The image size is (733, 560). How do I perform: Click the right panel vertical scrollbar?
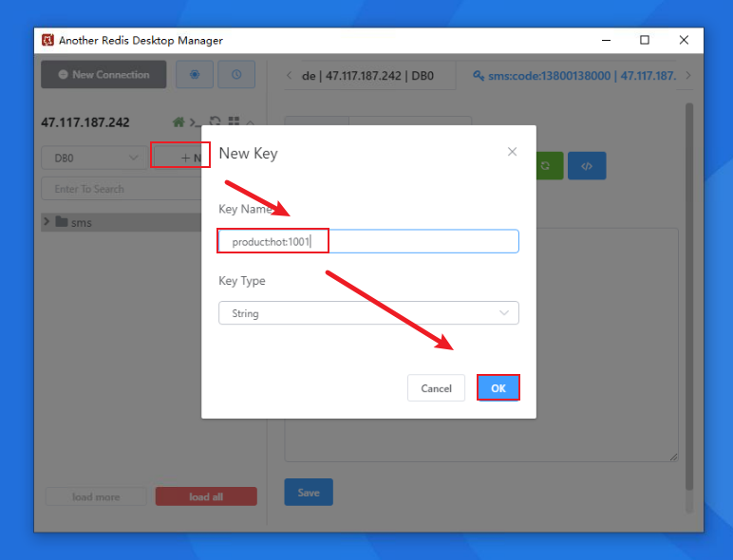click(x=689, y=296)
